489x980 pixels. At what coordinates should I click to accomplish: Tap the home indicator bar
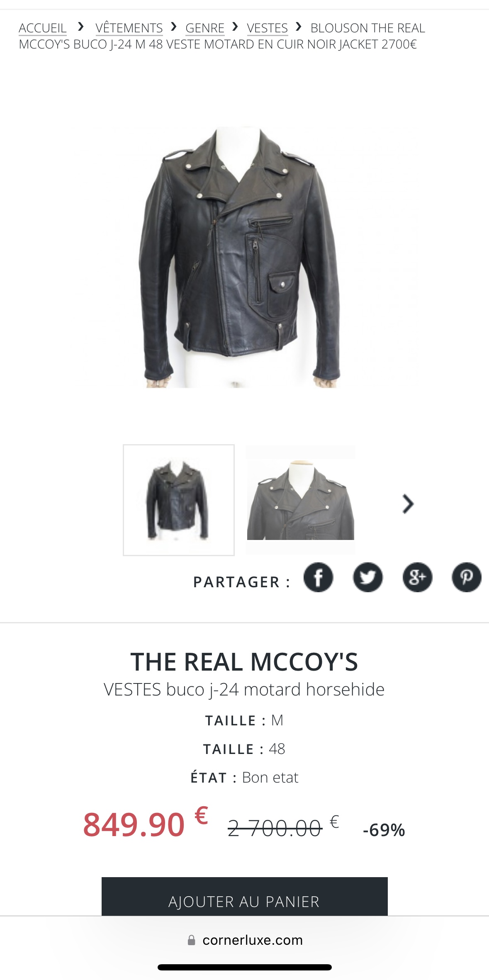[x=245, y=968]
